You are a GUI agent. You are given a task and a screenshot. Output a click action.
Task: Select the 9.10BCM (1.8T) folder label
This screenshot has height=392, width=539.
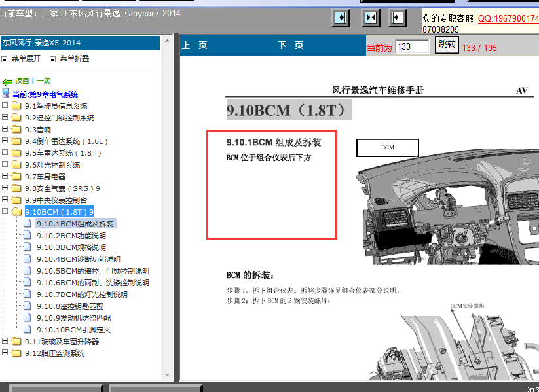[x=59, y=212]
